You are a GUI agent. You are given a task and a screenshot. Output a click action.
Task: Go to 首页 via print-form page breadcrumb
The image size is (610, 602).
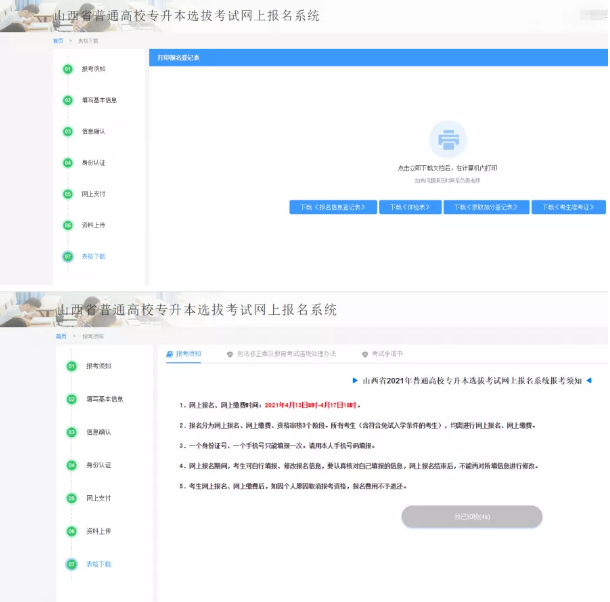point(57,42)
